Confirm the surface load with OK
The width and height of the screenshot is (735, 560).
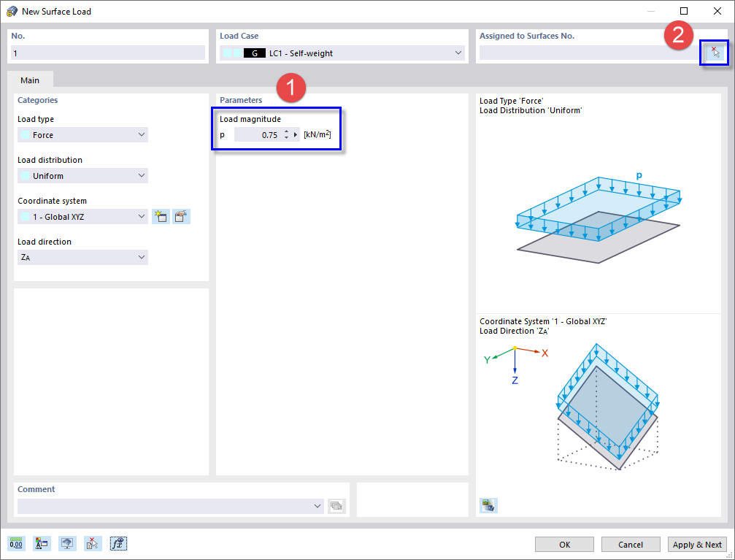[563, 544]
